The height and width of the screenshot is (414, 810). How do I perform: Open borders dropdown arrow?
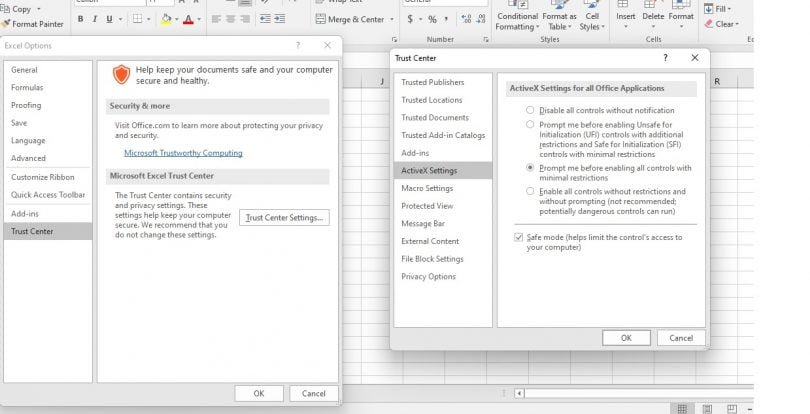(x=149, y=19)
